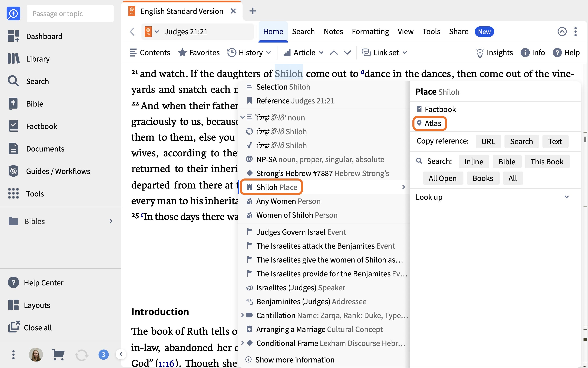Copy reference as Text
Image resolution: width=588 pixels, height=368 pixels.
point(555,141)
